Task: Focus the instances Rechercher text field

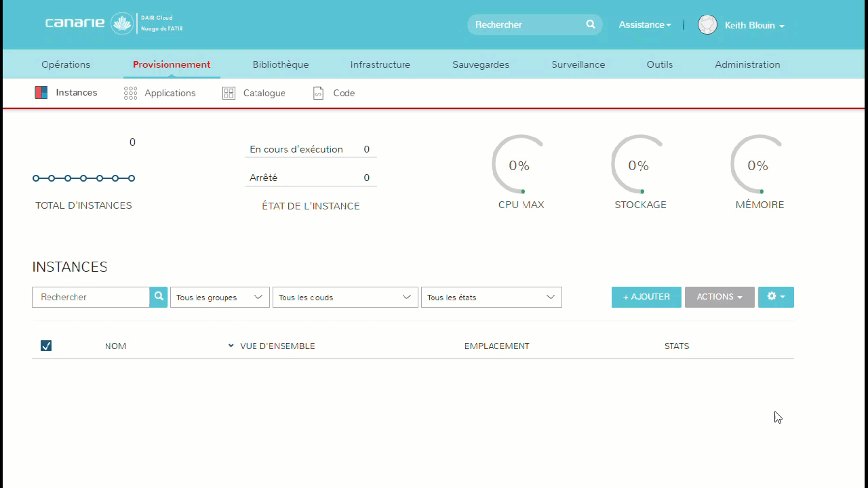Action: [91, 297]
